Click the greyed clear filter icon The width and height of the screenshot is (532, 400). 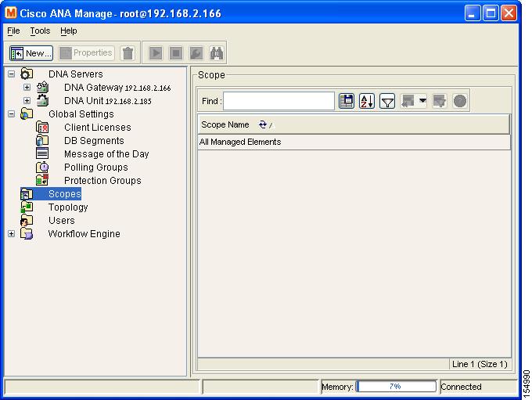coord(440,101)
